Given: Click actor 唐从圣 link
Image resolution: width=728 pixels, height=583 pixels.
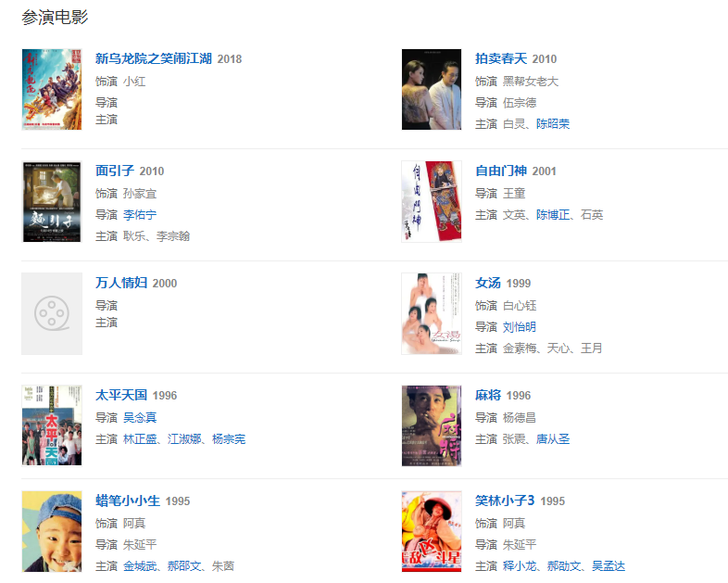Looking at the screenshot, I should (553, 438).
